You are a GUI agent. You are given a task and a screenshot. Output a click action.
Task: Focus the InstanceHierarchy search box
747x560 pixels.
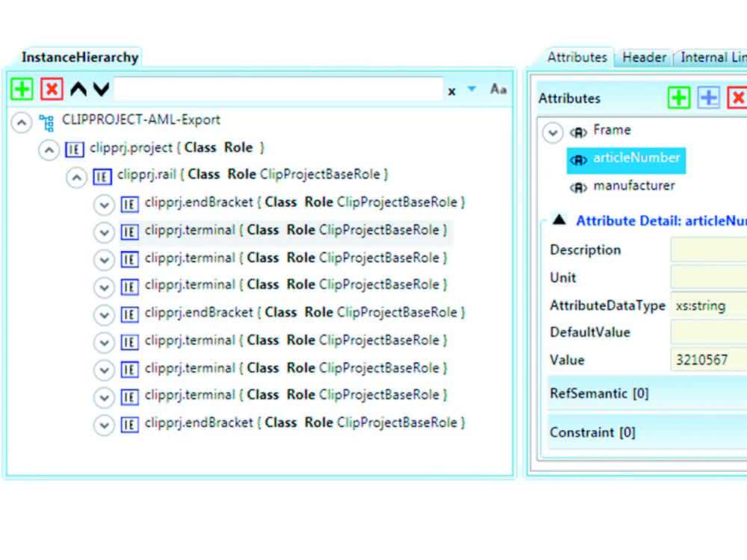279,89
